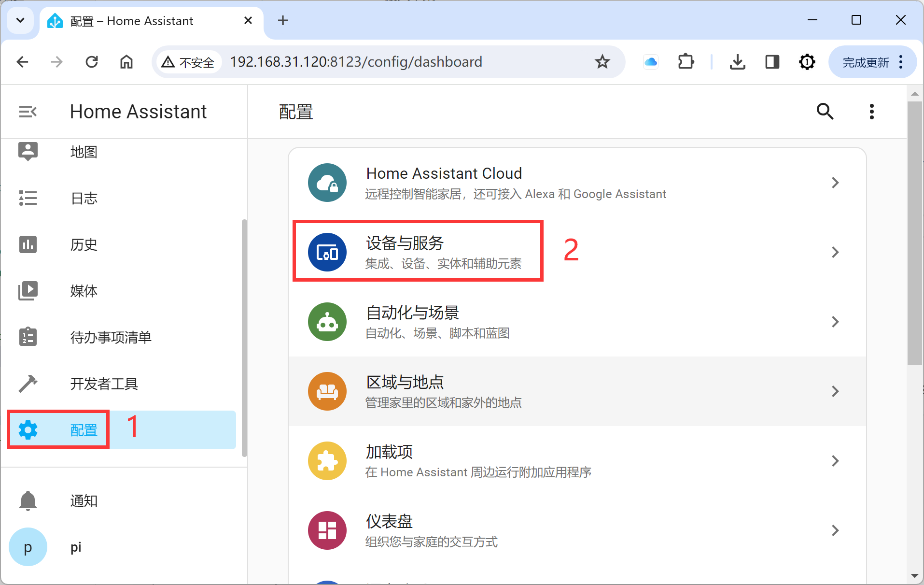The image size is (924, 585).
Task: Click the 不安全 site security indicator
Action: coord(188,62)
